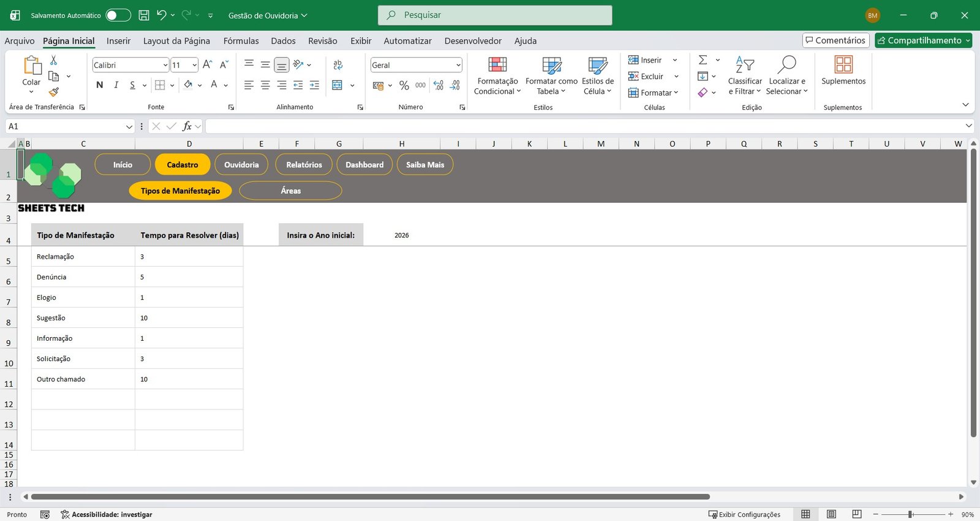
Task: Click the italic formatting icon
Action: tap(116, 85)
